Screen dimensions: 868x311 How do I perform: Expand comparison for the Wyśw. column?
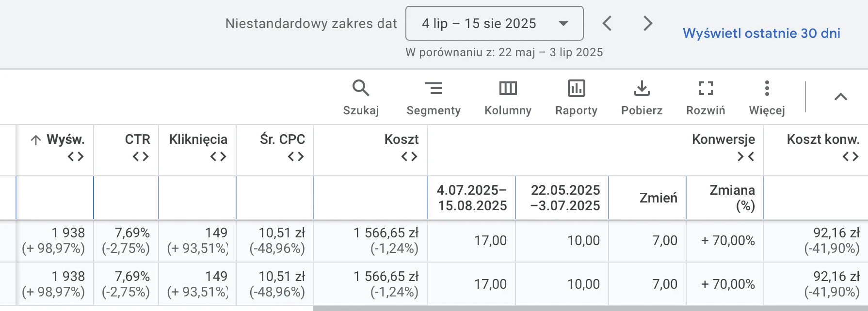point(76,156)
